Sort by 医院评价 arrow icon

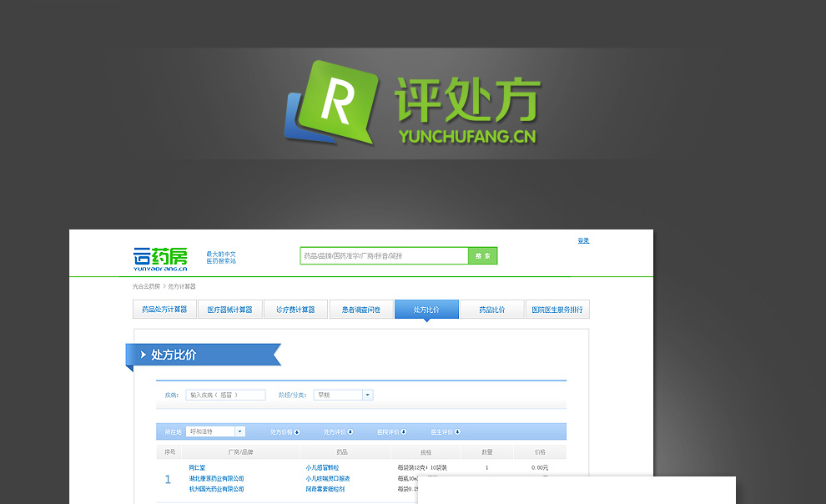pos(404,431)
